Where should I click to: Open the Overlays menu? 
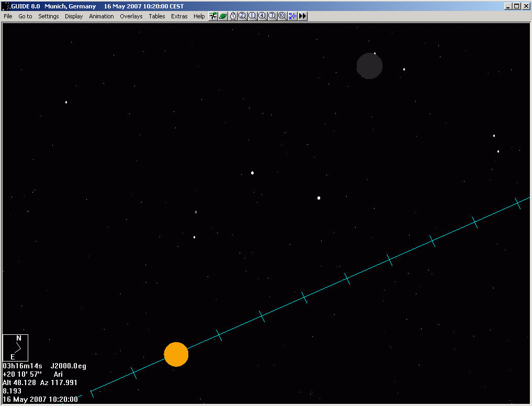click(131, 16)
